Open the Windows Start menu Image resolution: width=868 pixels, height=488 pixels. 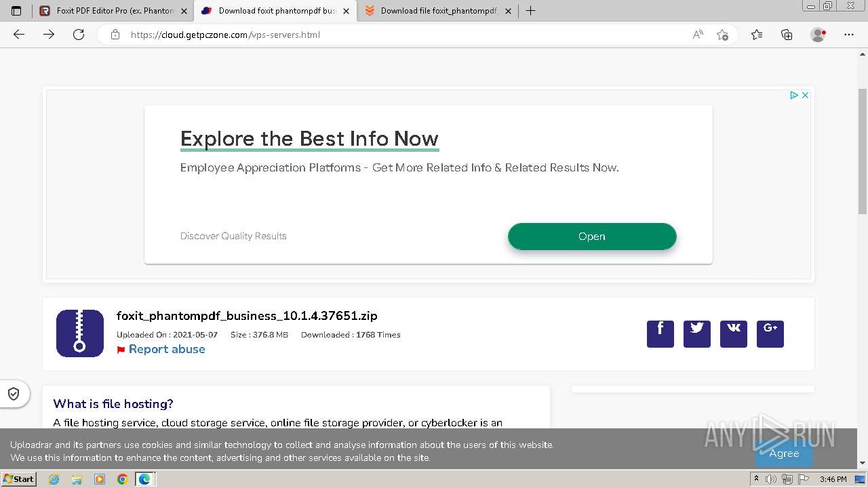point(19,479)
